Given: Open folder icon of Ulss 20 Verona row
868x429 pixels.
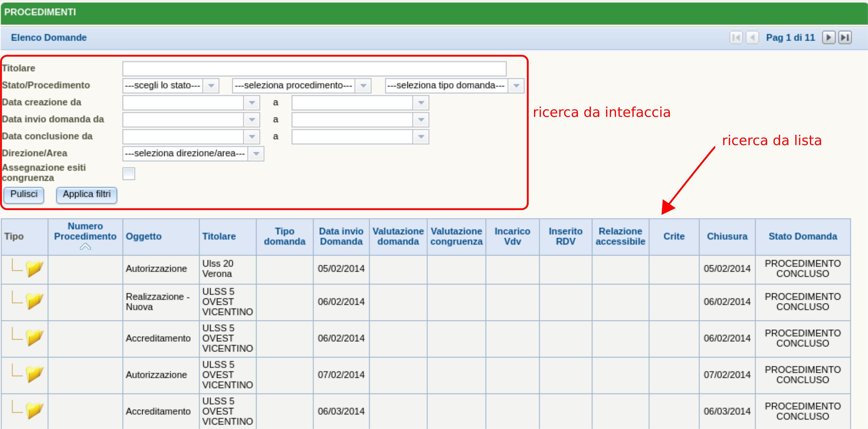Looking at the screenshot, I should coord(34,268).
